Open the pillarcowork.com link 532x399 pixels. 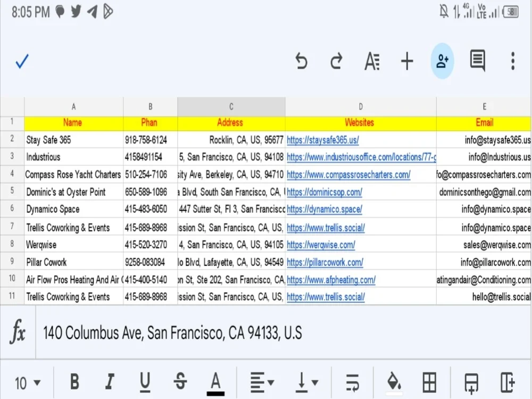tap(325, 262)
